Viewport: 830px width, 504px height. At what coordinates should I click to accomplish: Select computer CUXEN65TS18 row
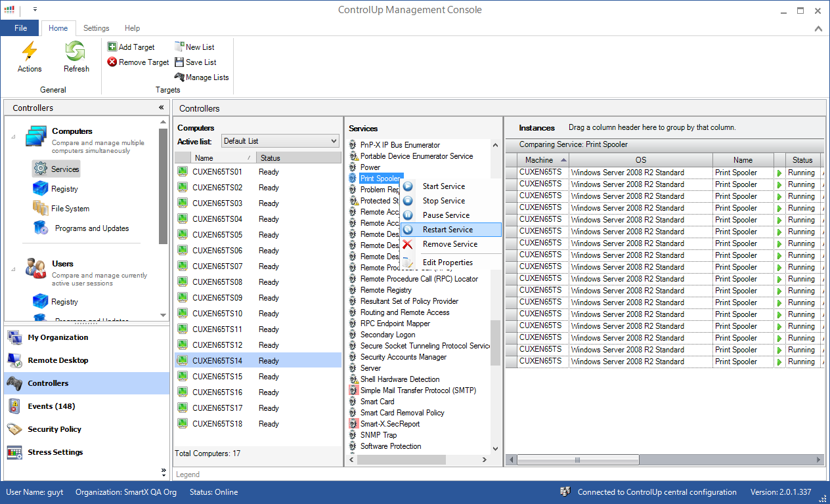tap(258, 424)
